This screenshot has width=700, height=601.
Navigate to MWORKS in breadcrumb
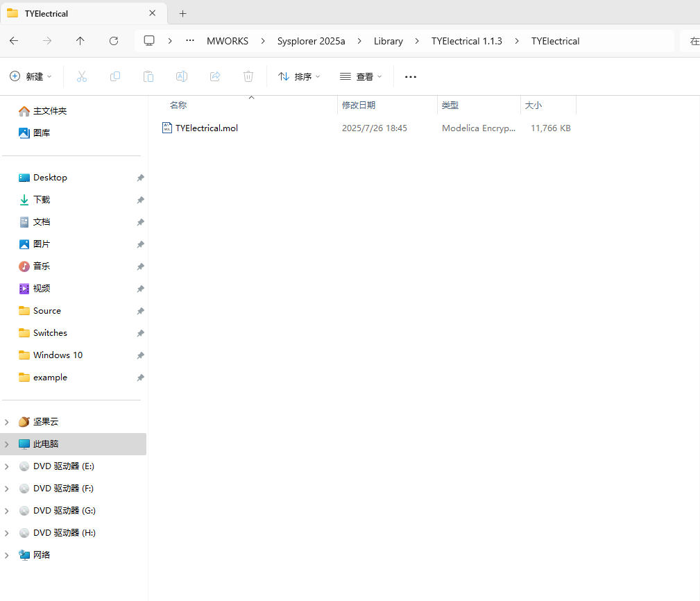pyautogui.click(x=228, y=41)
